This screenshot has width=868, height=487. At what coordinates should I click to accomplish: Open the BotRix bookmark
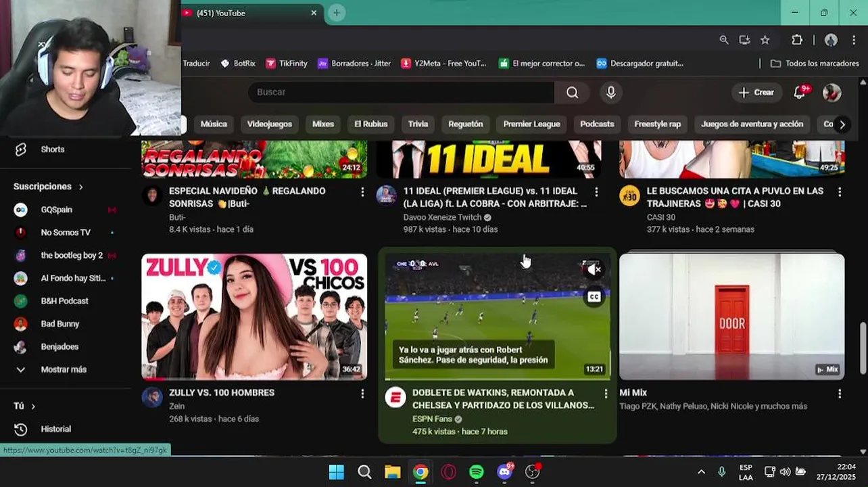(x=238, y=64)
